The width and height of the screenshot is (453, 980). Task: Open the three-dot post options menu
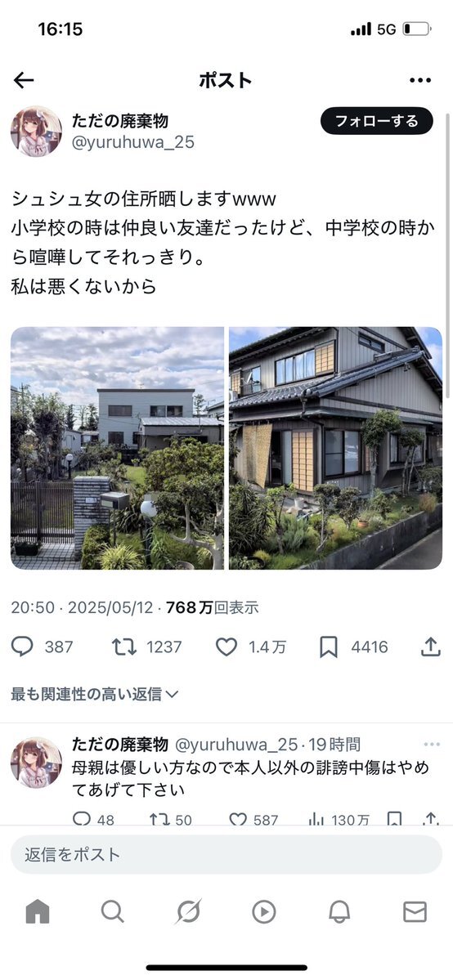tap(419, 80)
